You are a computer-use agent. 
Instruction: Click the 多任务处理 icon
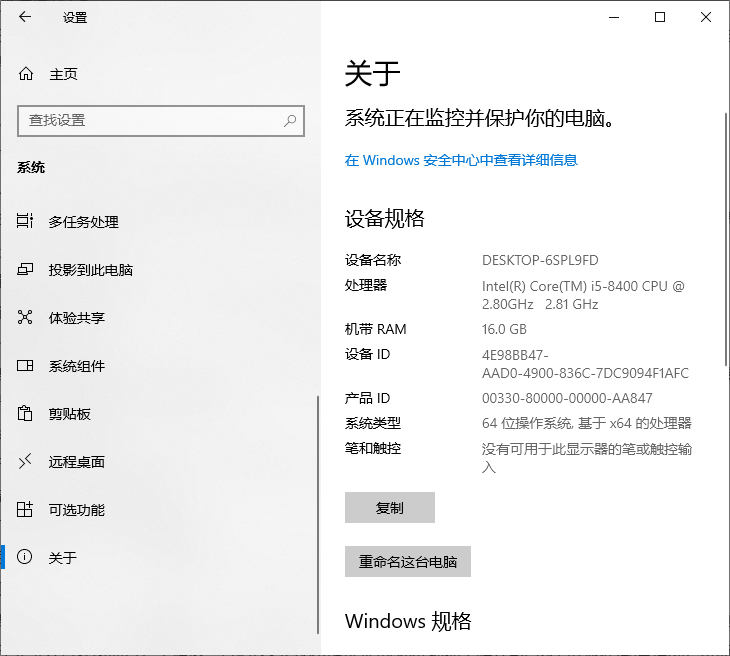point(26,222)
